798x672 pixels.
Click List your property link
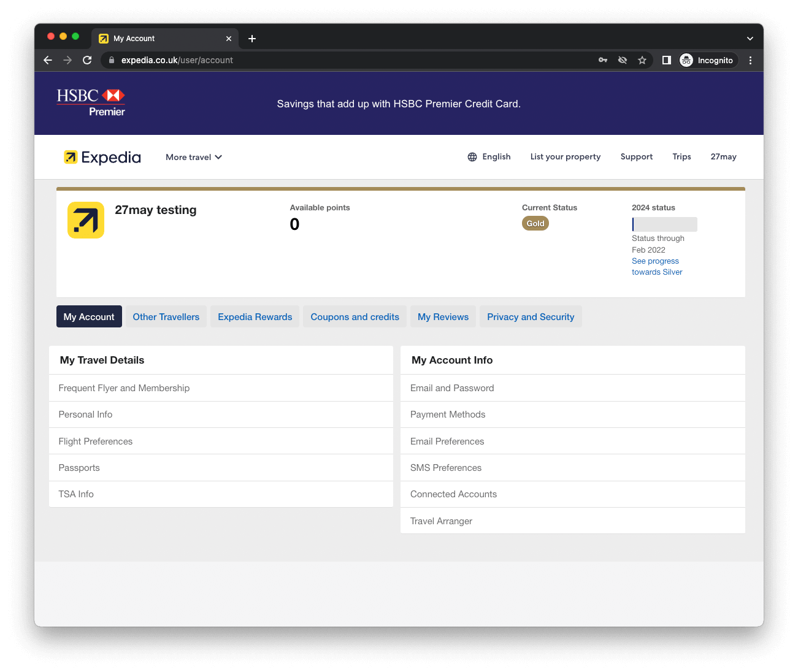coord(566,157)
